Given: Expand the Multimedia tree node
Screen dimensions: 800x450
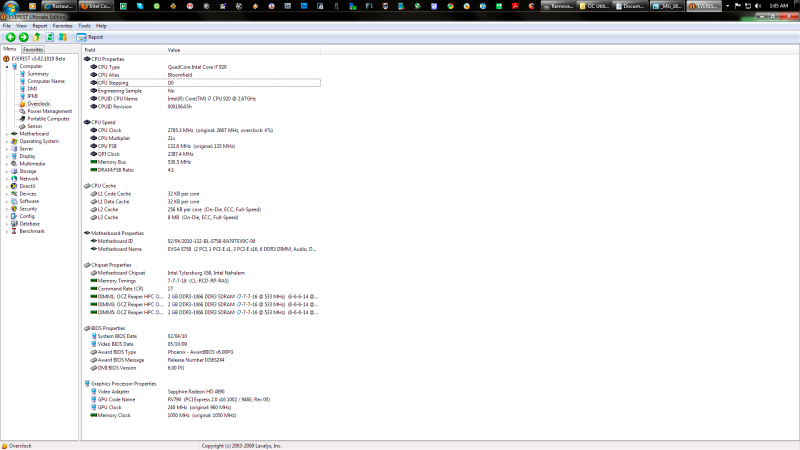Looking at the screenshot, I should tap(7, 164).
